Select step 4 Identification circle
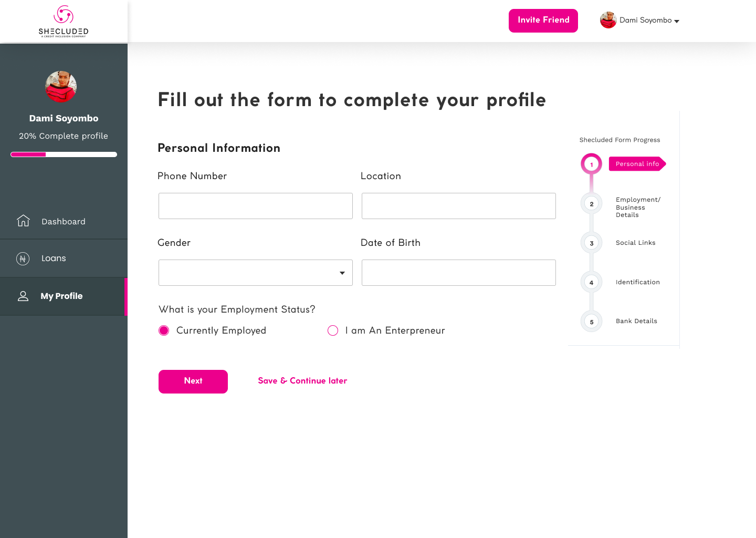756x538 pixels. click(x=592, y=282)
